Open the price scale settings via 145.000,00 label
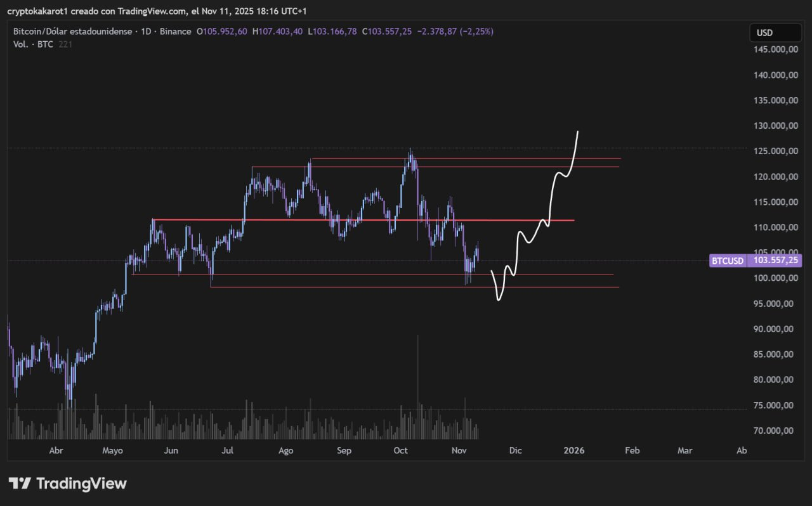The height and width of the screenshot is (506, 812). click(775, 49)
